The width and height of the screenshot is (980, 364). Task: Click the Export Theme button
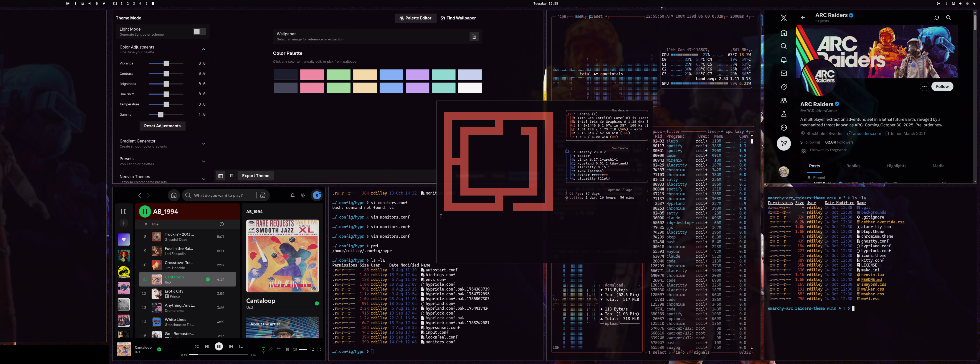pyautogui.click(x=255, y=176)
